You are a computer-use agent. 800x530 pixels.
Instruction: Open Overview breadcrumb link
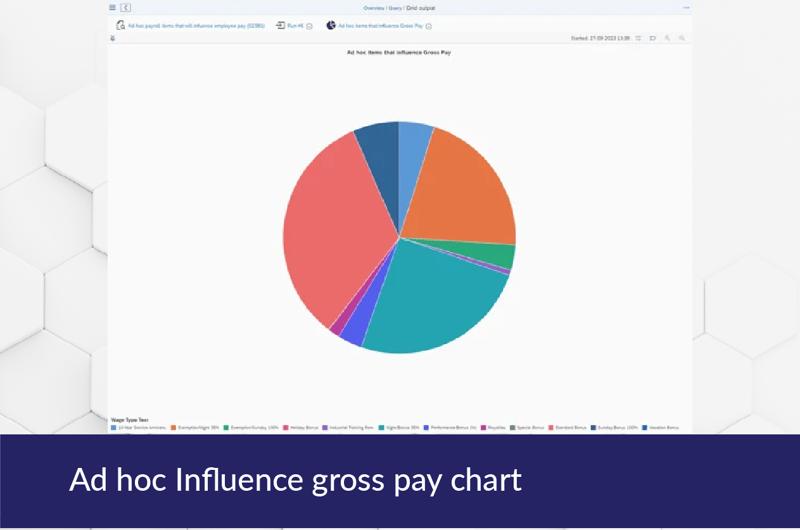[373, 8]
